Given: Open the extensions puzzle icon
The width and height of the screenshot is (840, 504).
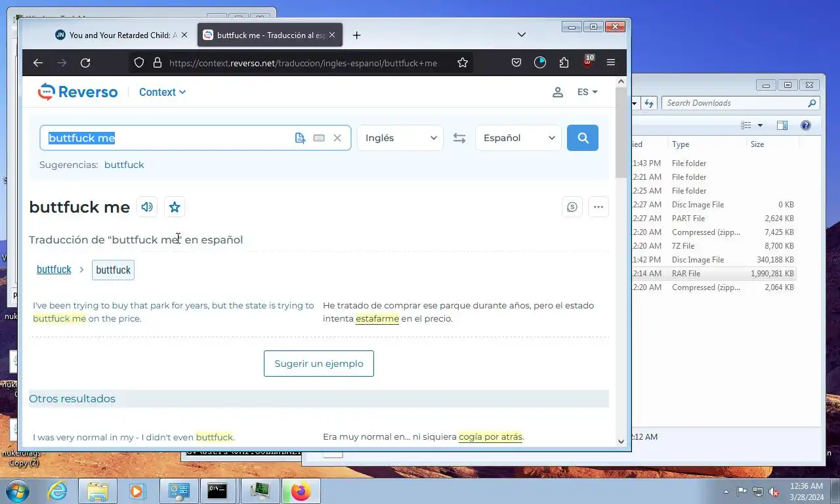Looking at the screenshot, I should (564, 63).
